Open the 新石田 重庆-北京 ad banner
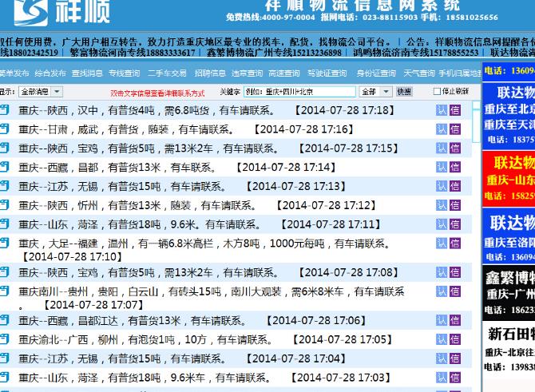The image size is (535, 392). (509, 349)
